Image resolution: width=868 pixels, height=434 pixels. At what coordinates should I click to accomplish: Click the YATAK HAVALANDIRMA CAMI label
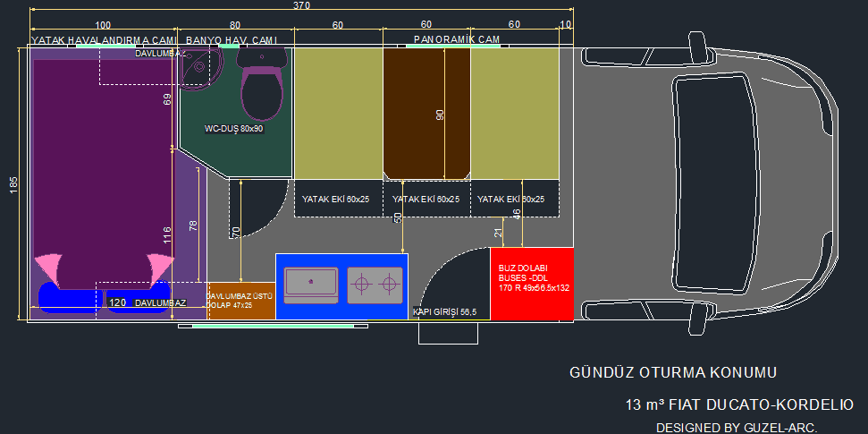(102, 40)
